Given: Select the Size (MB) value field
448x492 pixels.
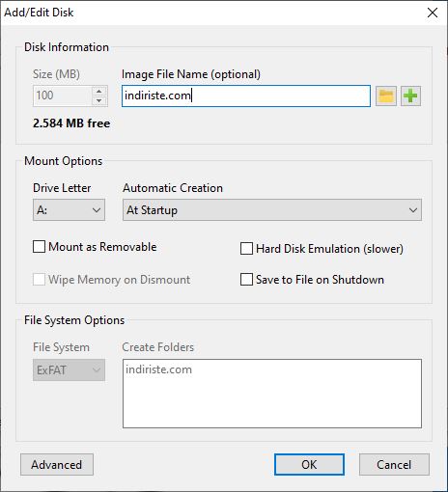Looking at the screenshot, I should [x=63, y=96].
